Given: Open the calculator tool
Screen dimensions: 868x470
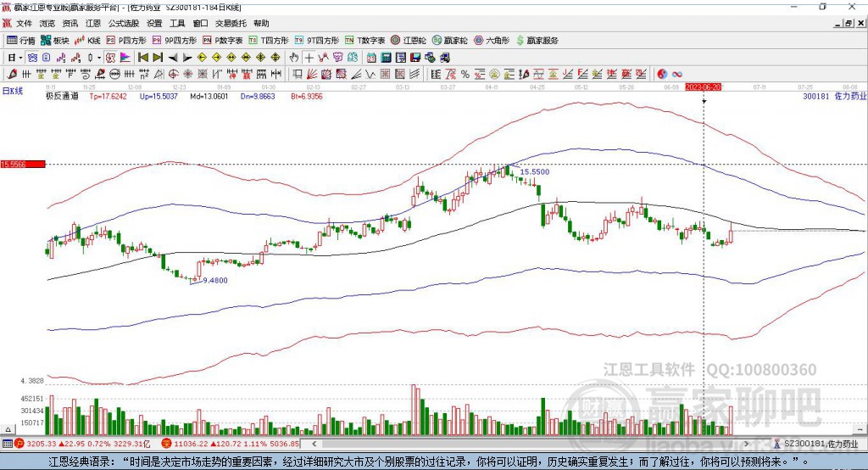Looking at the screenshot, I should 386,58.
